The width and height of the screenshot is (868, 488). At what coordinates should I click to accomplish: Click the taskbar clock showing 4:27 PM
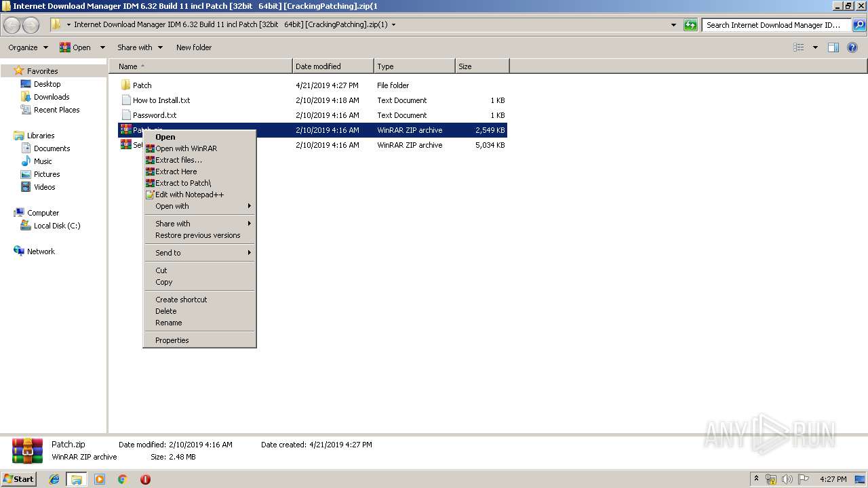pyautogui.click(x=833, y=479)
